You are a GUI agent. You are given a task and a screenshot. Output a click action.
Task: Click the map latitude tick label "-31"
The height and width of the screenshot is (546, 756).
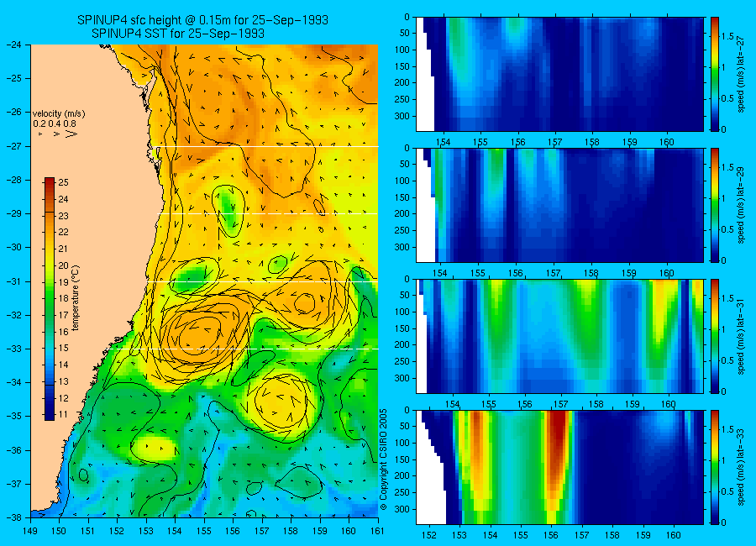tap(13, 281)
